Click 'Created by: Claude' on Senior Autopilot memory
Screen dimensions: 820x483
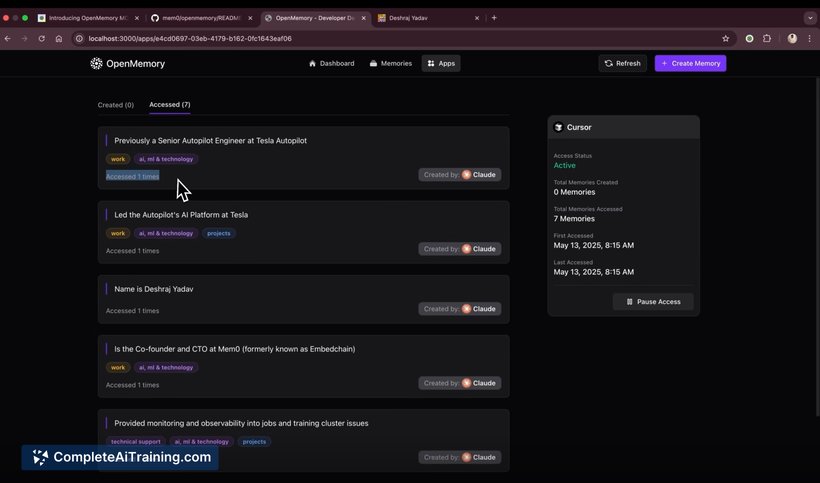(460, 175)
